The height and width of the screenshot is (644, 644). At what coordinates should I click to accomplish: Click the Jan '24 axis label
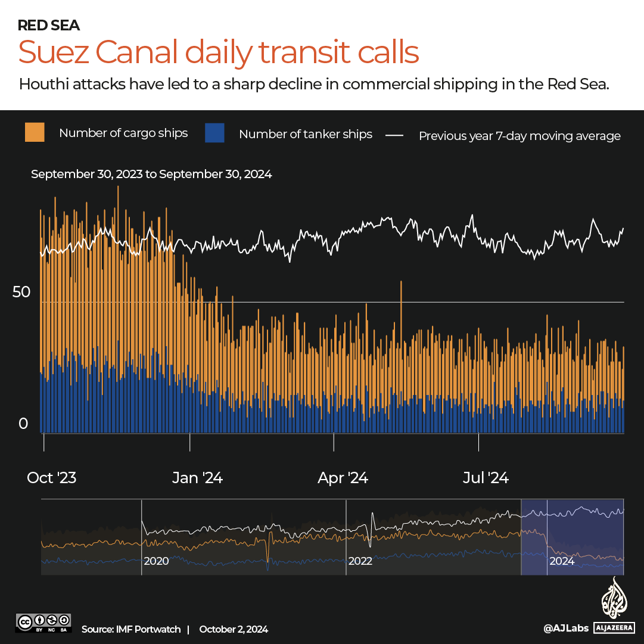pos(197,478)
